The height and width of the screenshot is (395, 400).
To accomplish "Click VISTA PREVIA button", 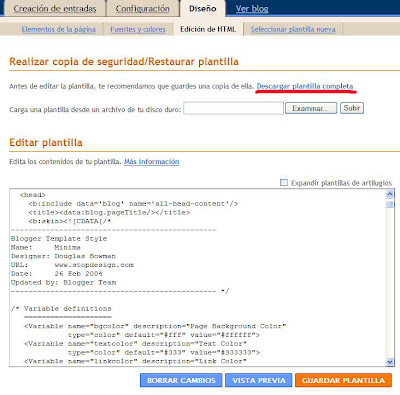I will [259, 380].
